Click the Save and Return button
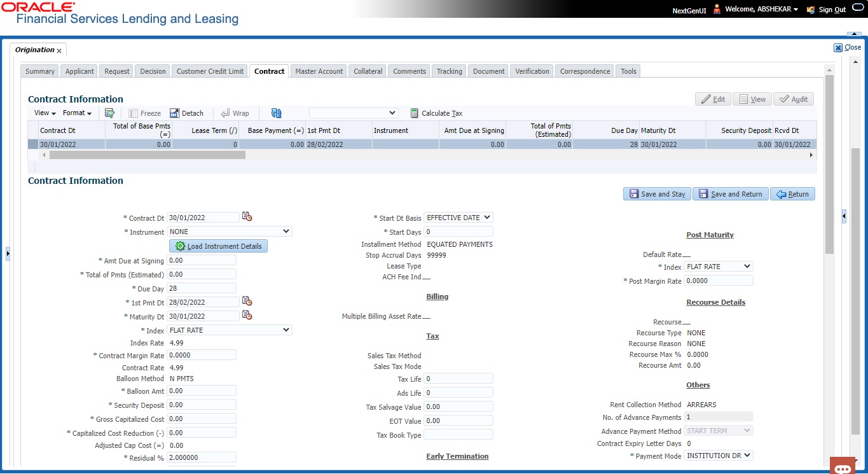Screen dimensions: 868x474 click(x=731, y=194)
